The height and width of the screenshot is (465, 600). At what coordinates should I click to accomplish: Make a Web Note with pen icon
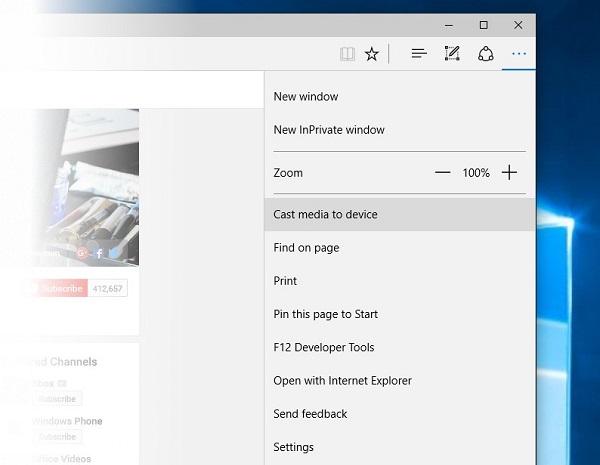pos(452,54)
